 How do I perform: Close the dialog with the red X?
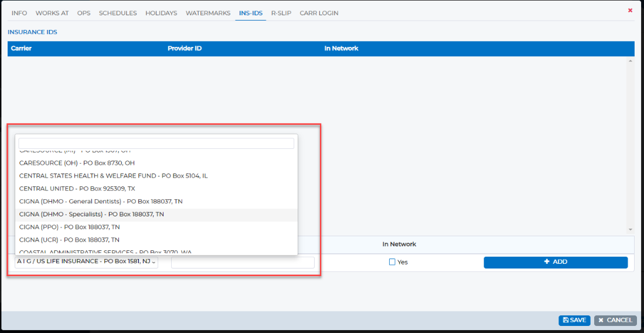pos(630,11)
